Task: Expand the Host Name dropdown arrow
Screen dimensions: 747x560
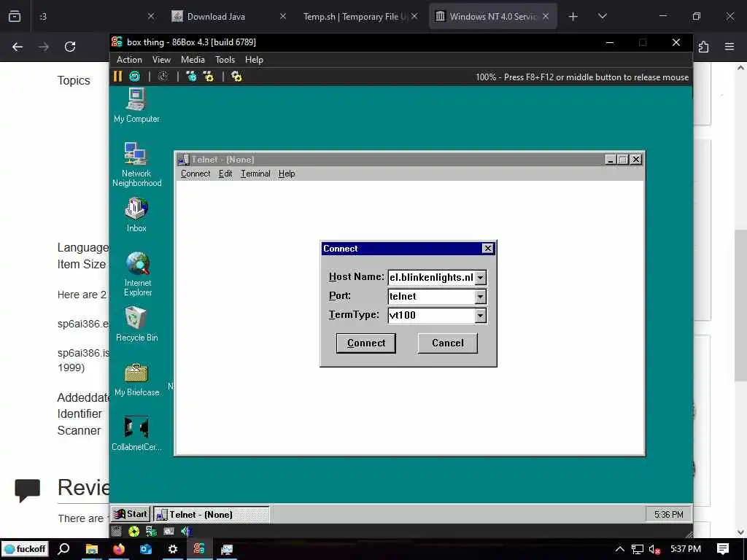Action: point(481,277)
